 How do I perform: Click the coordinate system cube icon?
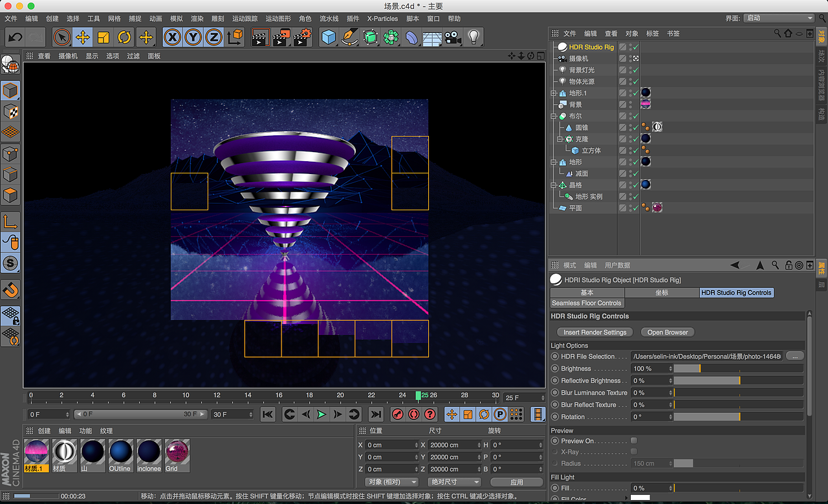pos(236,37)
